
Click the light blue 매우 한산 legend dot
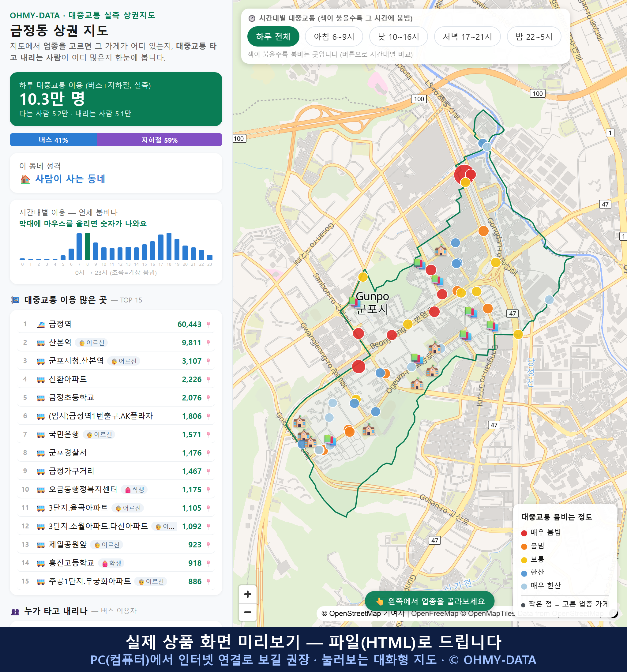pos(524,587)
